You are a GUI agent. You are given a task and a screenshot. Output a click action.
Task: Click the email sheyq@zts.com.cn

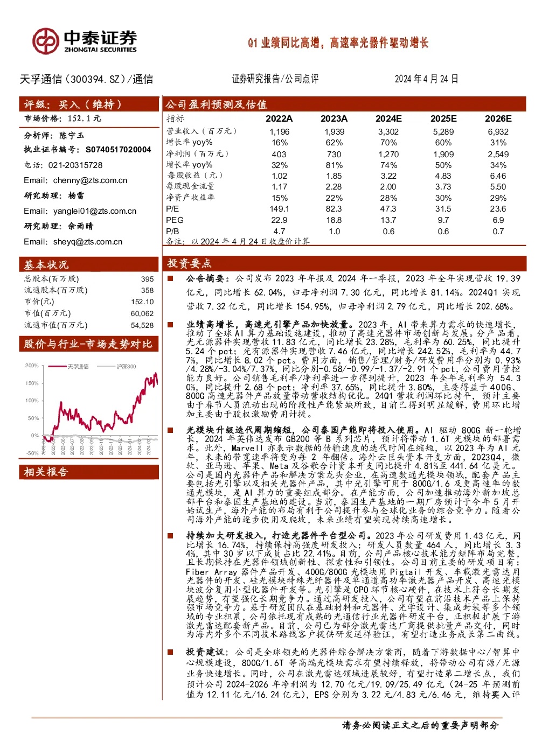(88, 242)
